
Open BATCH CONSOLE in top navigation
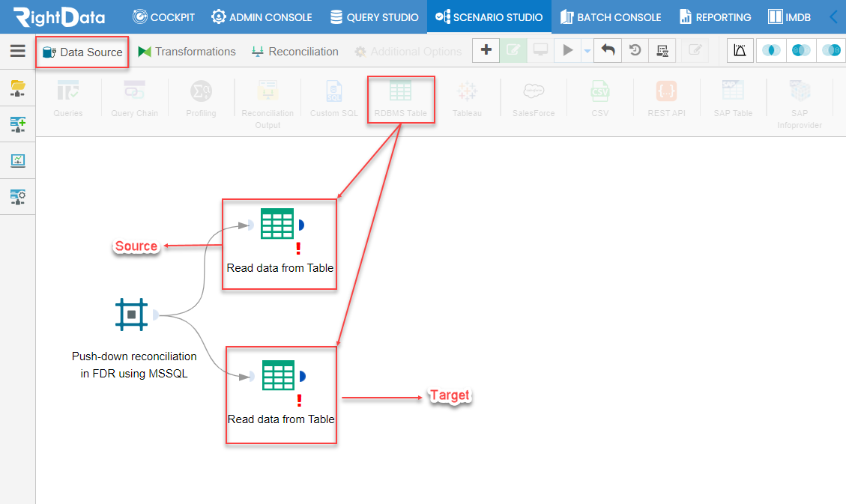point(611,16)
